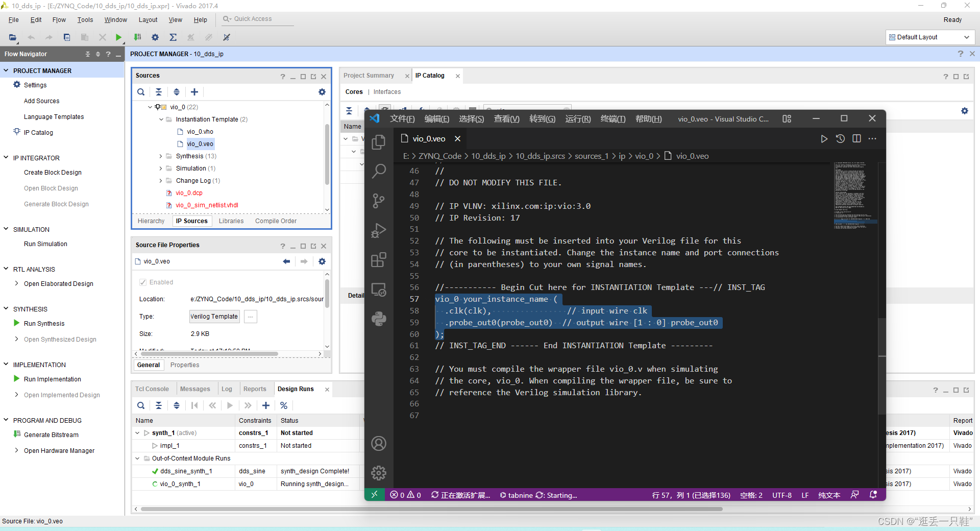
Task: Open VS Code 终端(T) menu
Action: tap(613, 119)
